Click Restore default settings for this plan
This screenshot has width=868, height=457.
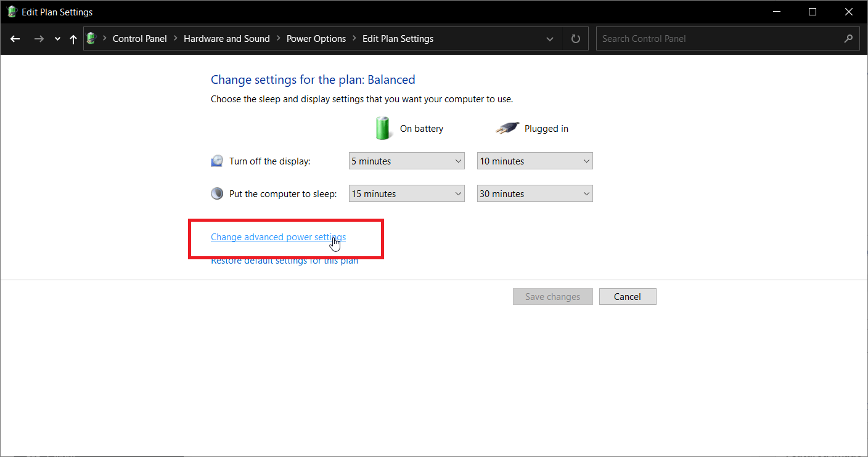(x=284, y=261)
